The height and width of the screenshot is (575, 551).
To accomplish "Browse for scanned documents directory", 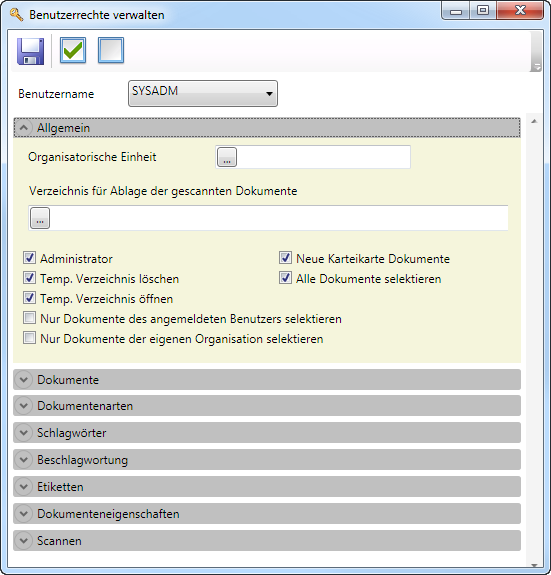I will click(x=40, y=218).
